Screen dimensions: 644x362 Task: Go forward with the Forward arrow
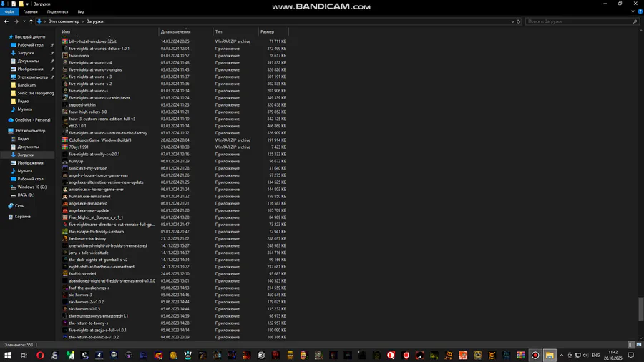click(16, 21)
